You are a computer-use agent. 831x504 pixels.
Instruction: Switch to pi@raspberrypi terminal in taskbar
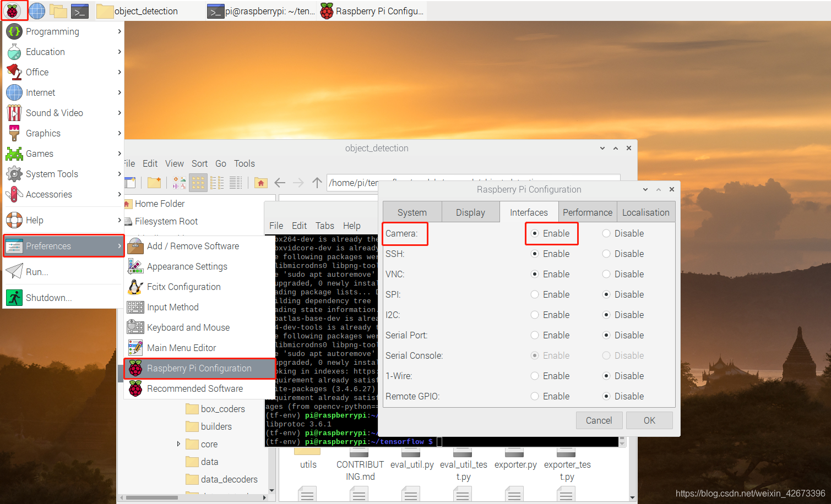pos(262,11)
